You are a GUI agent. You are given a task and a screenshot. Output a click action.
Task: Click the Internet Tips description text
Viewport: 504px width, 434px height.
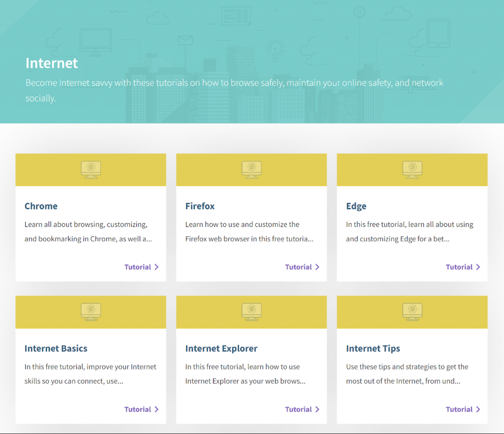point(407,374)
